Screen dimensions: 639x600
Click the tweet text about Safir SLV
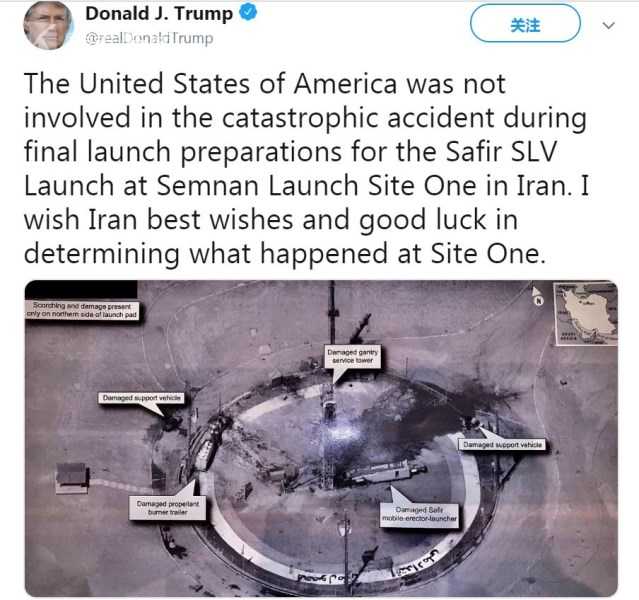pyautogui.click(x=306, y=169)
